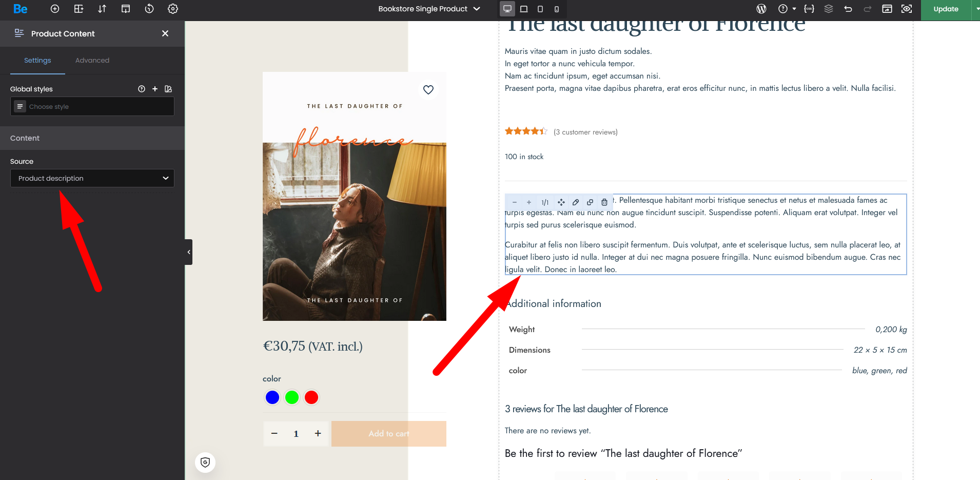Click the add element plus icon in top bar
The width and height of the screenshot is (980, 480).
point(55,9)
